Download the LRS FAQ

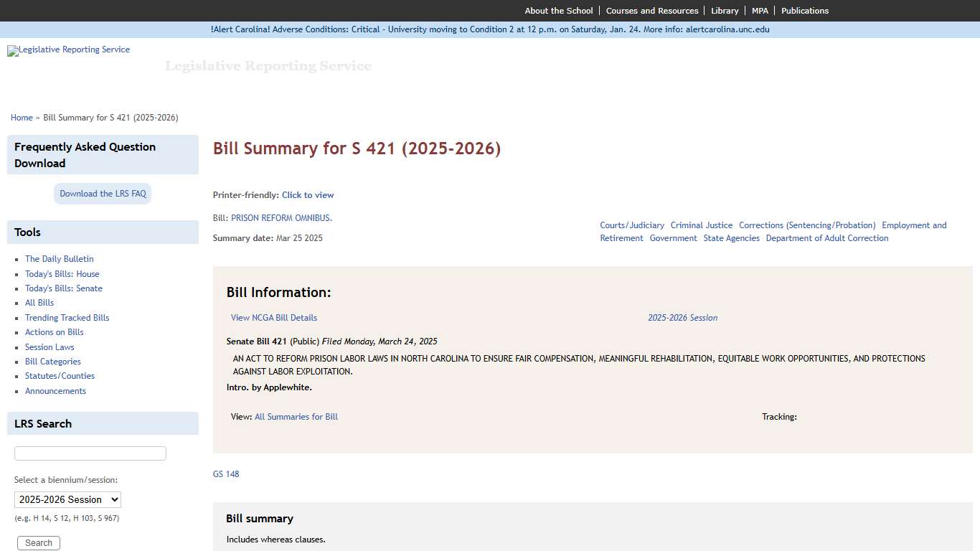[102, 193]
